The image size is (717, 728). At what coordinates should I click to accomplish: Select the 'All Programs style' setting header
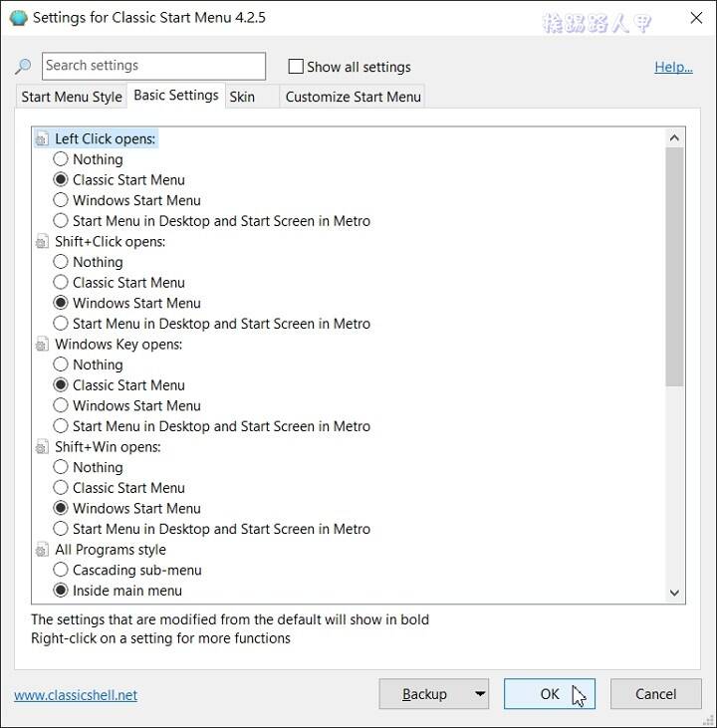(x=111, y=550)
